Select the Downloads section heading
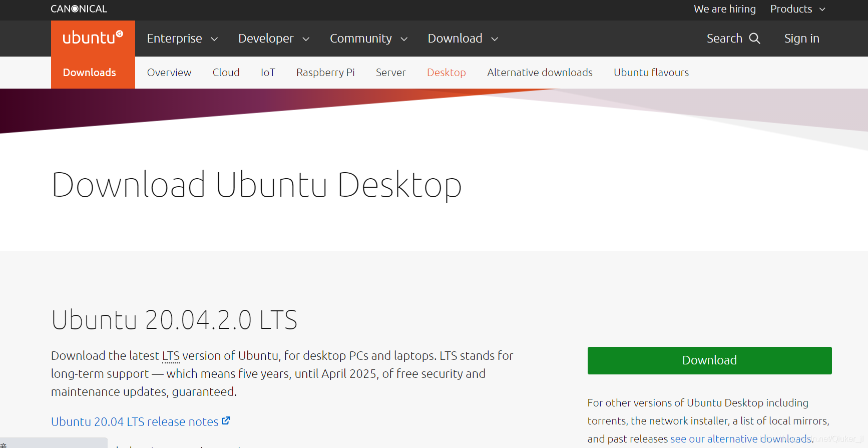The height and width of the screenshot is (448, 868). click(90, 73)
